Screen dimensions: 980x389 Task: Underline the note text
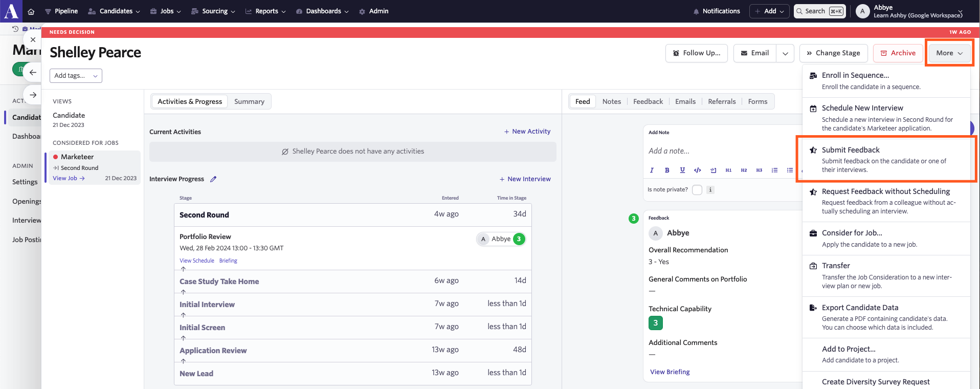(x=682, y=170)
